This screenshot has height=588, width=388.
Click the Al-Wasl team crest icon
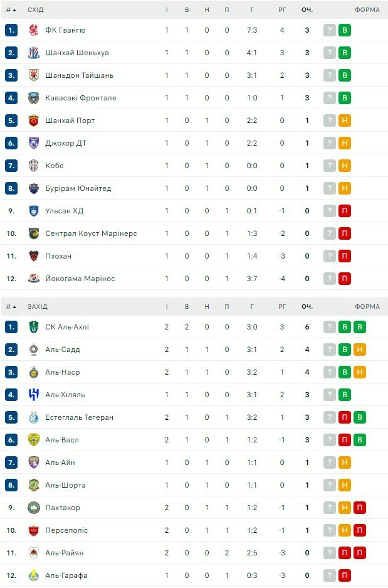point(34,440)
